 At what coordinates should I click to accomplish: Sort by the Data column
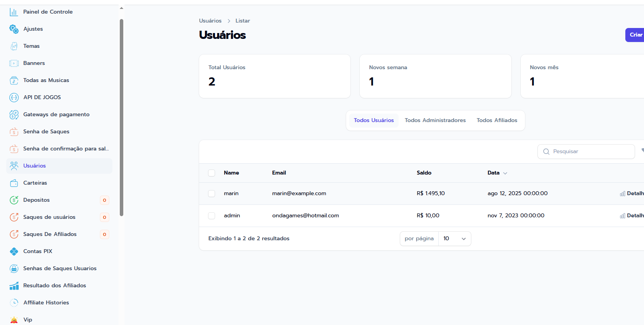pos(497,173)
